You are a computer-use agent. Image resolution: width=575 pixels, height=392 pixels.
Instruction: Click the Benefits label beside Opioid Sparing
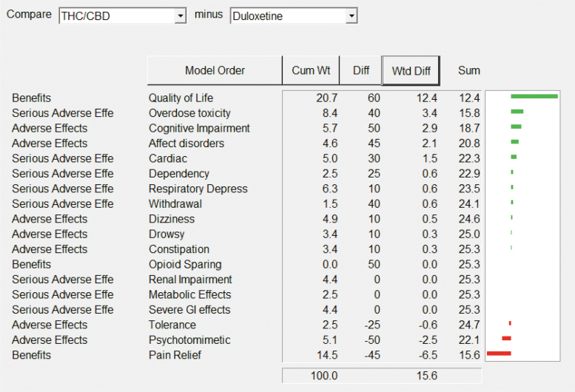tap(32, 264)
